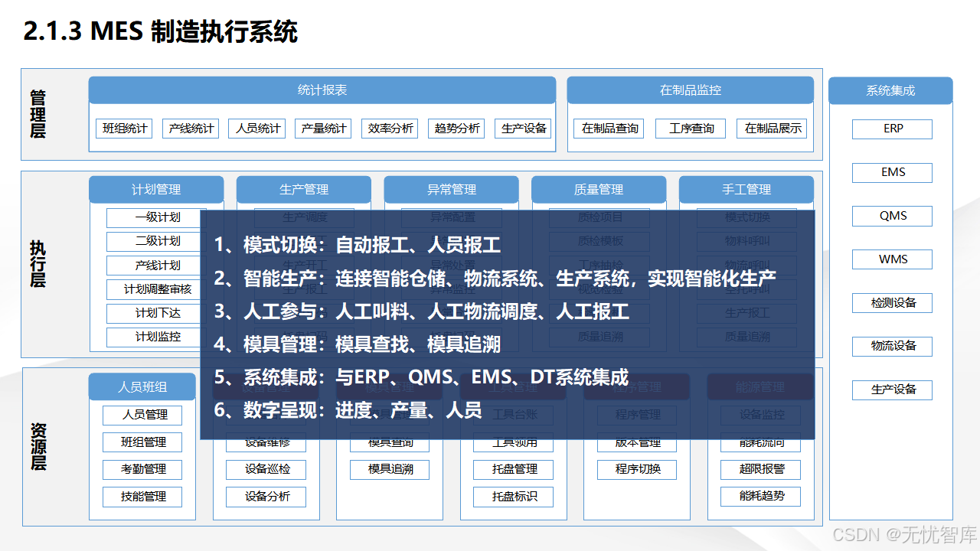Open the 在制品查询 query module
The image size is (980, 551).
pyautogui.click(x=608, y=128)
